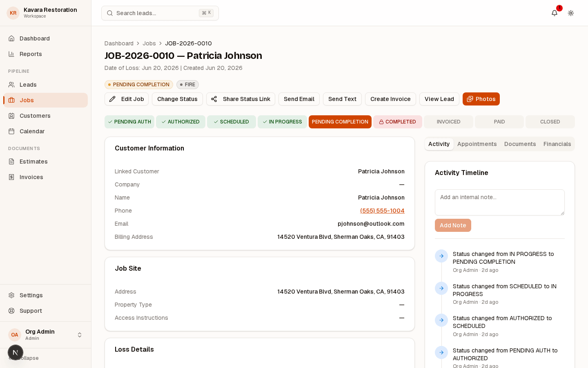Image resolution: width=588 pixels, height=368 pixels.
Task: Click the Dashboard breadcrumb link
Action: 119,43
